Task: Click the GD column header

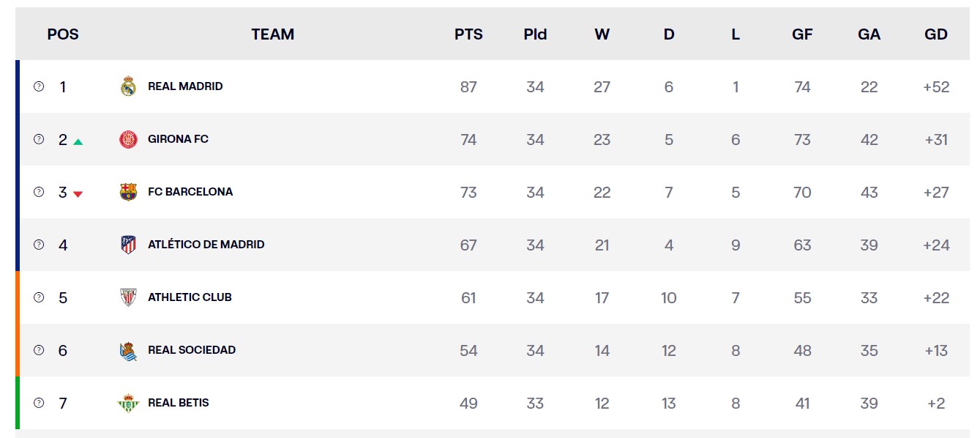Action: [x=936, y=34]
